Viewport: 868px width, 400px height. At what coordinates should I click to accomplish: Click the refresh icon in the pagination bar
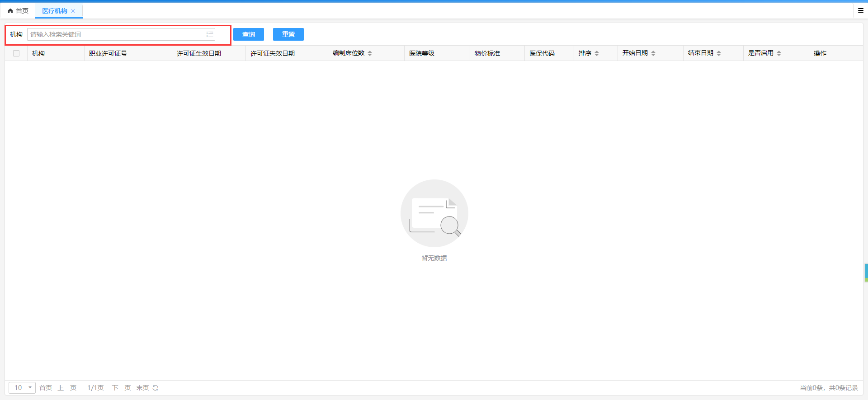click(156, 388)
